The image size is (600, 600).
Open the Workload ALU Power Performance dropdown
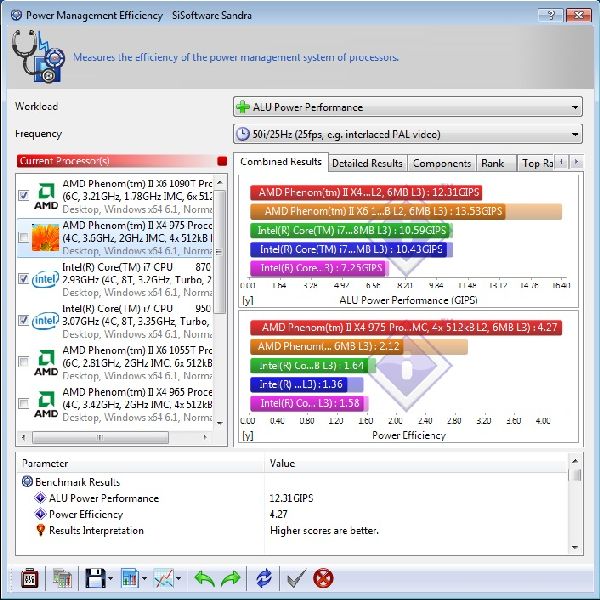pyautogui.click(x=408, y=107)
